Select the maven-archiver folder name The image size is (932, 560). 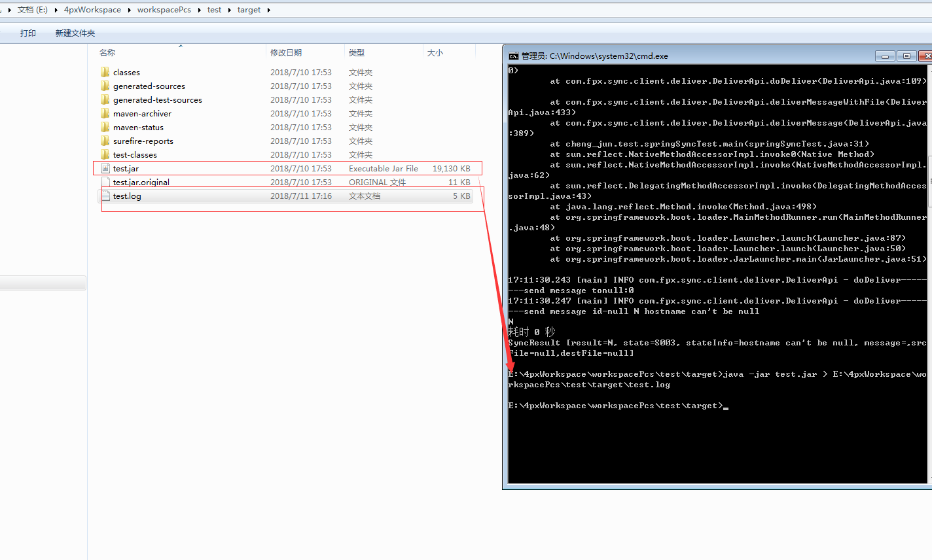[142, 114]
